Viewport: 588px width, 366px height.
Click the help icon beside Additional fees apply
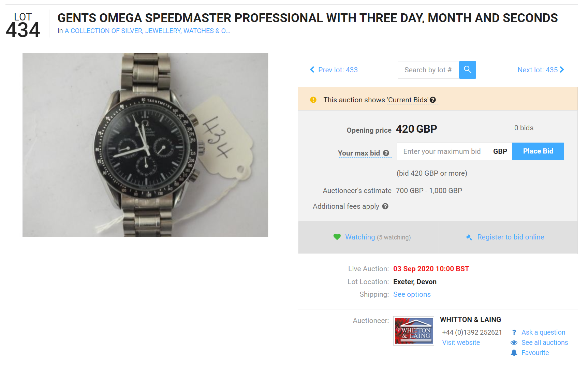[385, 206]
